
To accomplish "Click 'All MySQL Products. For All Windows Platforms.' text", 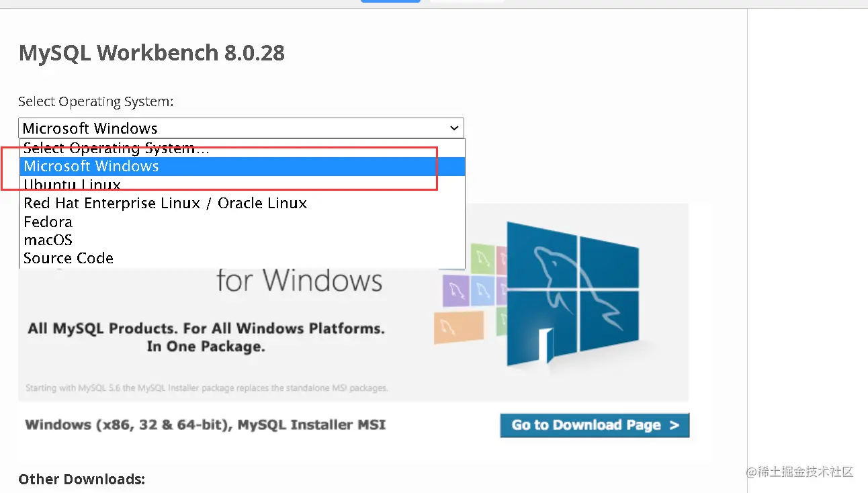I will (x=206, y=329).
